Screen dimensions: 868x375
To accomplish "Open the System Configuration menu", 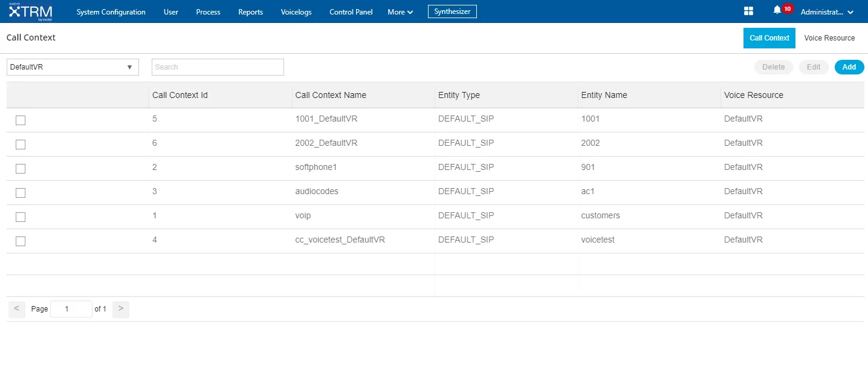I will [x=111, y=12].
